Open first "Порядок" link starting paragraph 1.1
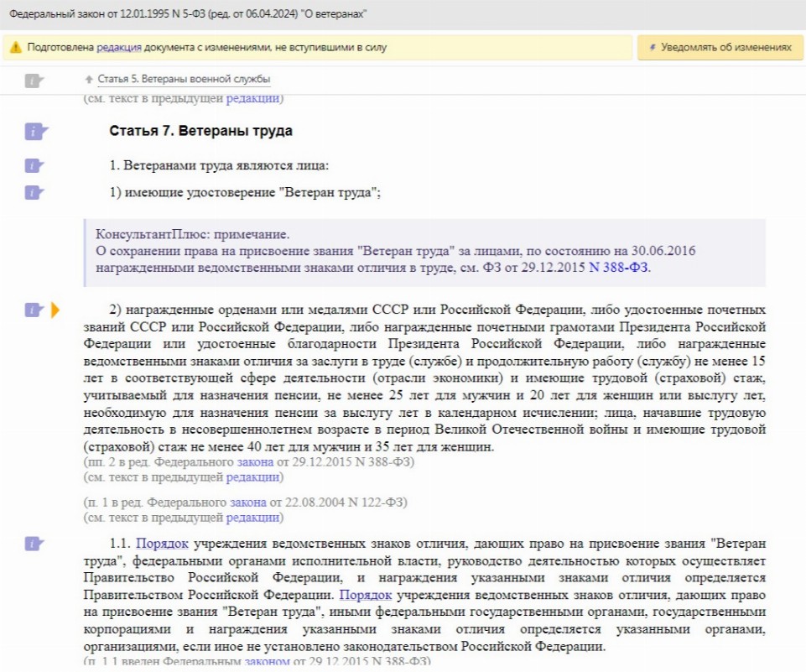Screen dimensions: 806x672 [x=162, y=544]
